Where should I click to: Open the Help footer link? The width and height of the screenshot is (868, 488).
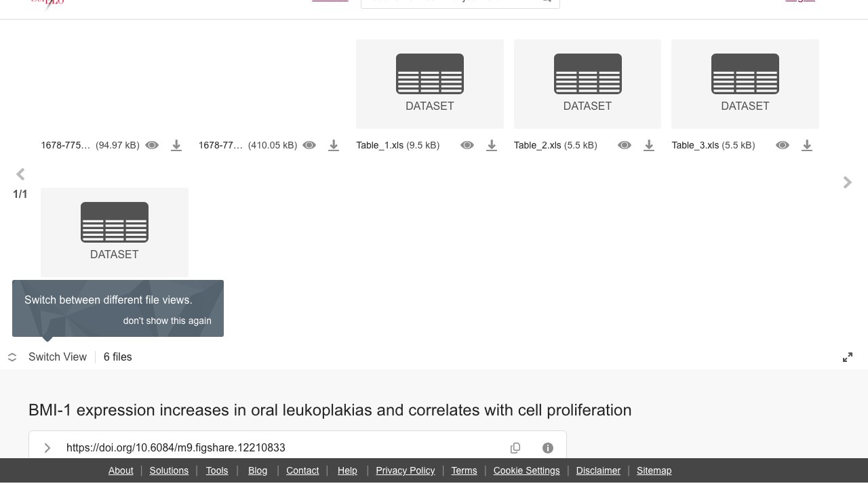(x=347, y=470)
